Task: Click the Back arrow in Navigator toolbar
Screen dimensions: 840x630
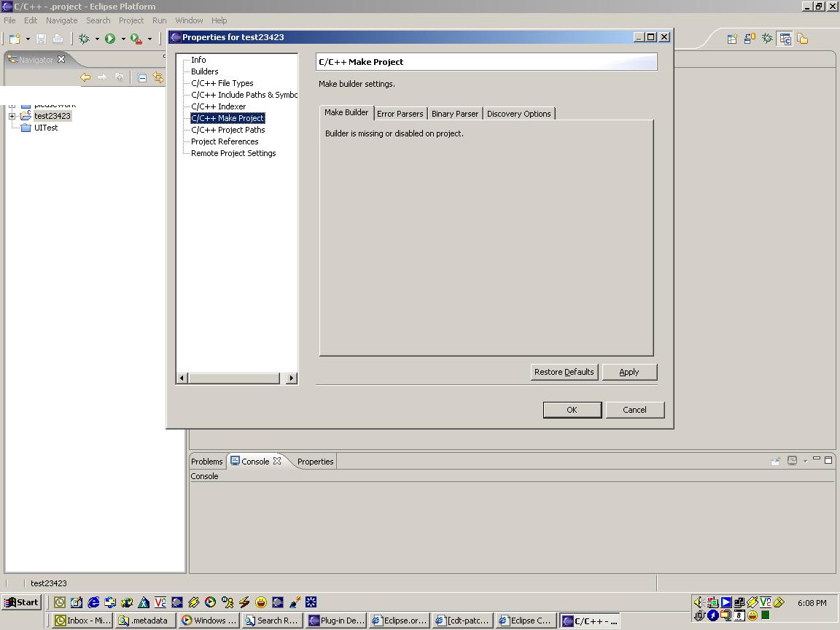Action: 85,78
